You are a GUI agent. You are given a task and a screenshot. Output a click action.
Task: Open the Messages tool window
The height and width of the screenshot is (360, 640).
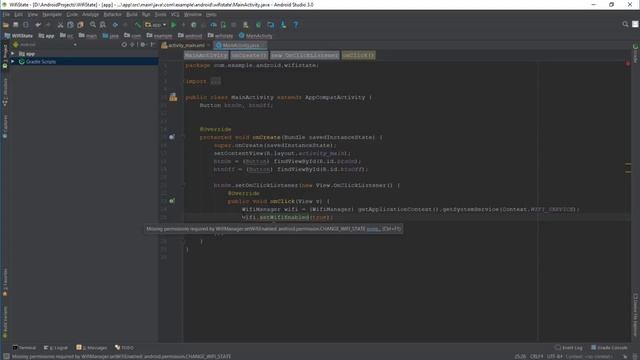[x=91, y=348]
